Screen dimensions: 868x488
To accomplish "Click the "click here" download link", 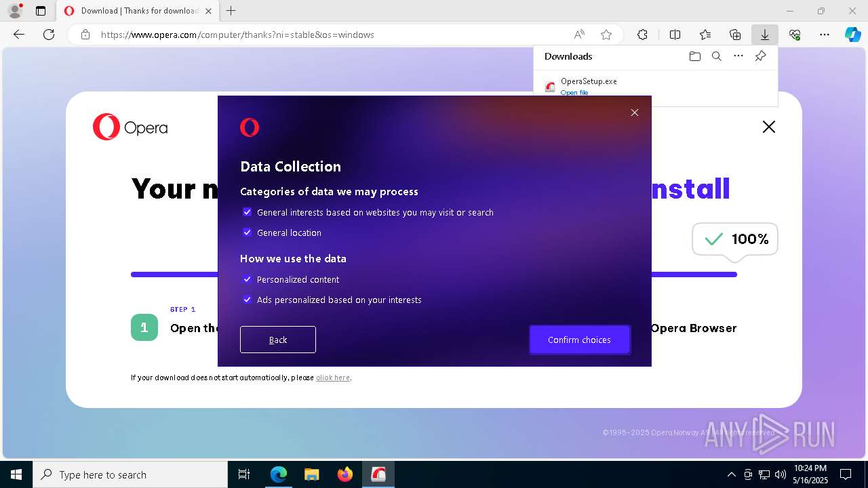I will click(333, 378).
